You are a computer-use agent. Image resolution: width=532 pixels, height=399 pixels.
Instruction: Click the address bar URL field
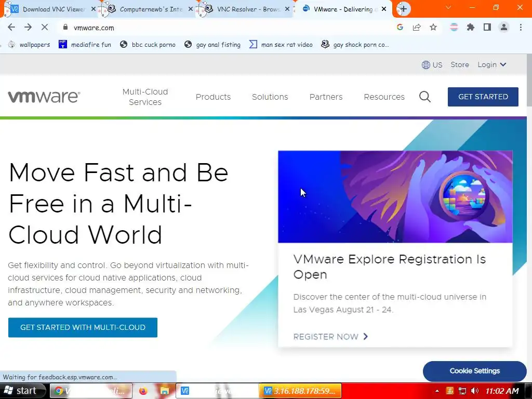(x=224, y=28)
